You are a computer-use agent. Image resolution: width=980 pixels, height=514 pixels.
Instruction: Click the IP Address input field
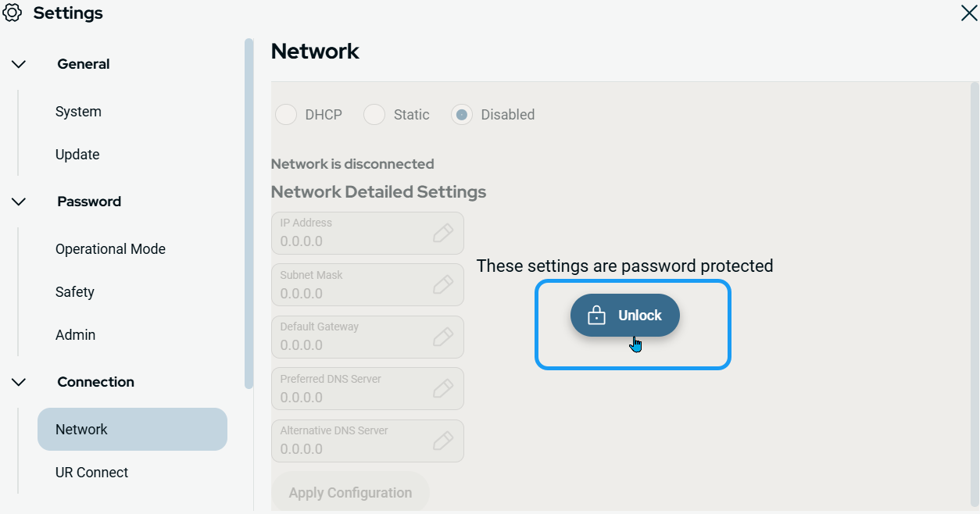[352, 234]
